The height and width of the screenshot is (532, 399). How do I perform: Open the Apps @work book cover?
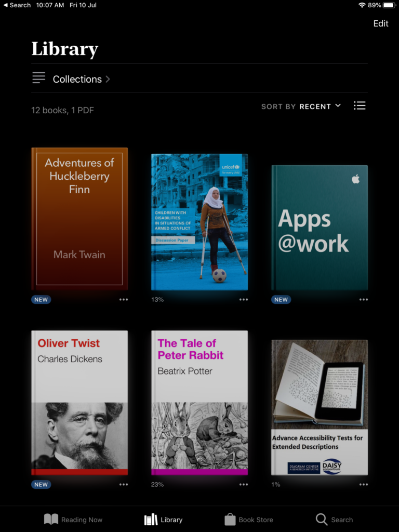tap(320, 228)
